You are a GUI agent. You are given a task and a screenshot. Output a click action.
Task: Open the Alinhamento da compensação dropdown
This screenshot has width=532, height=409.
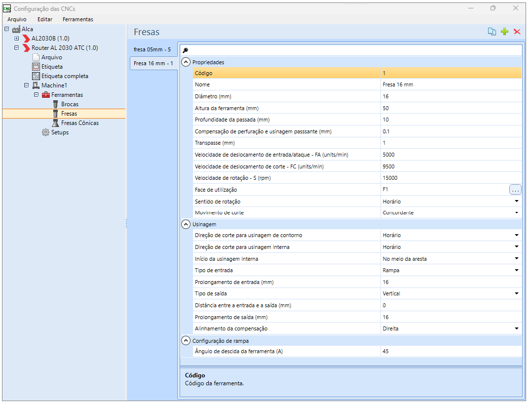[516, 328]
